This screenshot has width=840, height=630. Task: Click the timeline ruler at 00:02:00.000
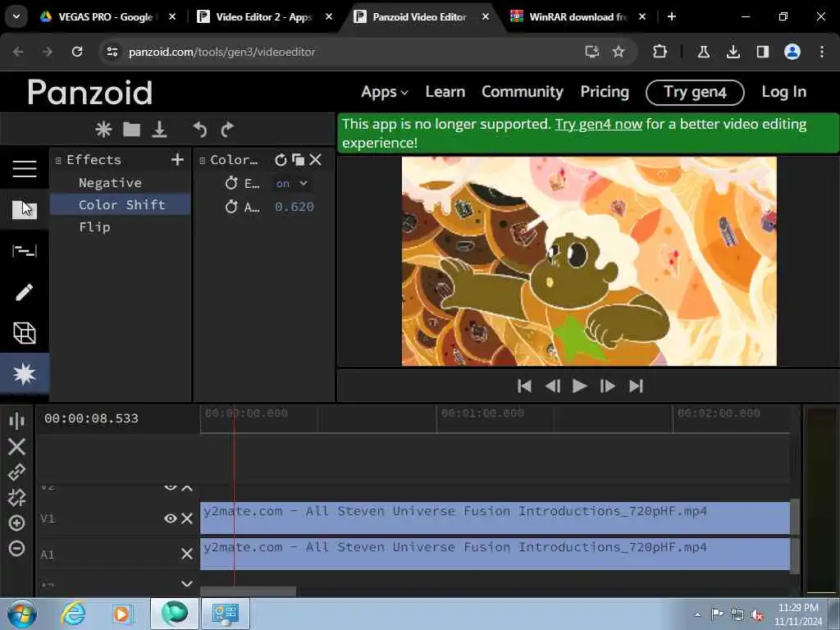pyautogui.click(x=719, y=413)
